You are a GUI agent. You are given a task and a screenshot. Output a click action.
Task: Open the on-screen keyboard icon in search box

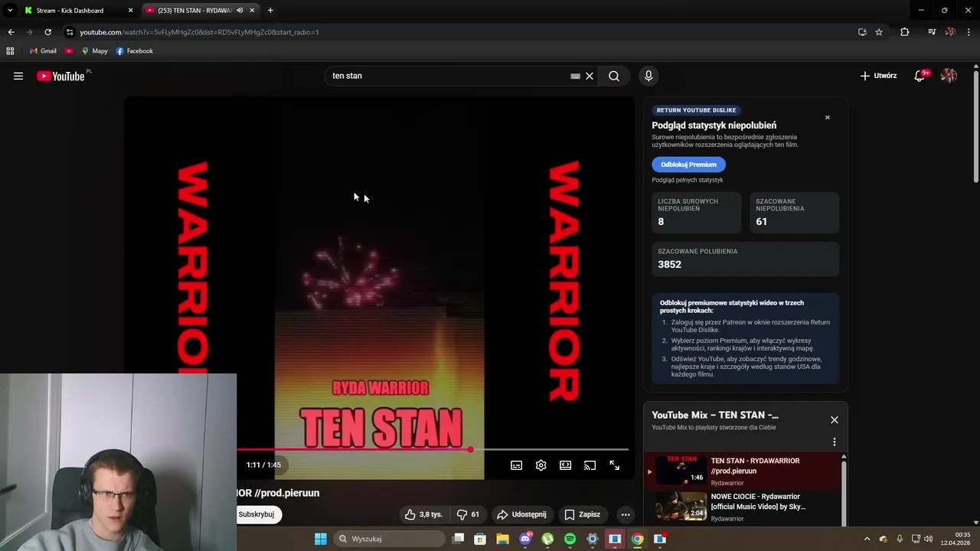(575, 77)
